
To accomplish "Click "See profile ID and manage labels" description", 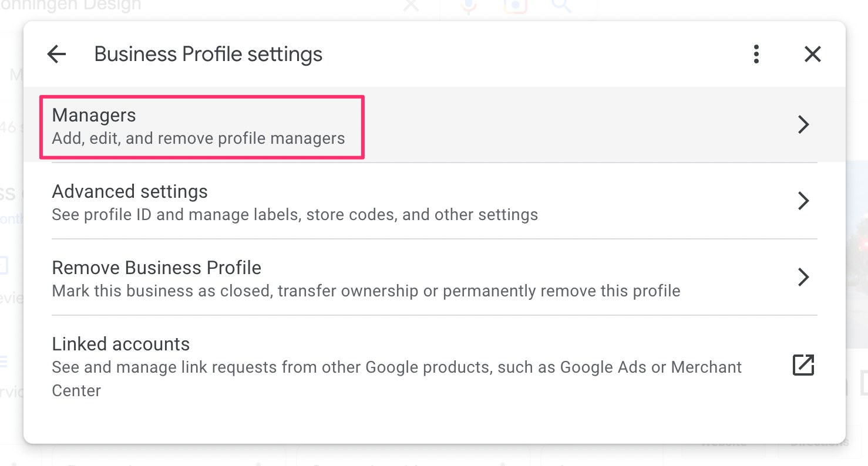I will tap(294, 215).
